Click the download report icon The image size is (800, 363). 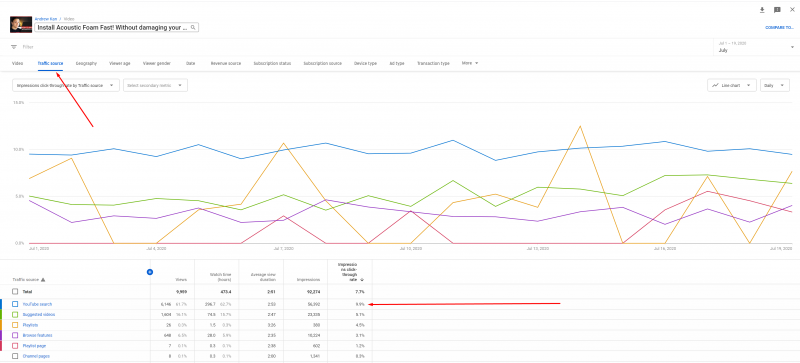click(762, 10)
